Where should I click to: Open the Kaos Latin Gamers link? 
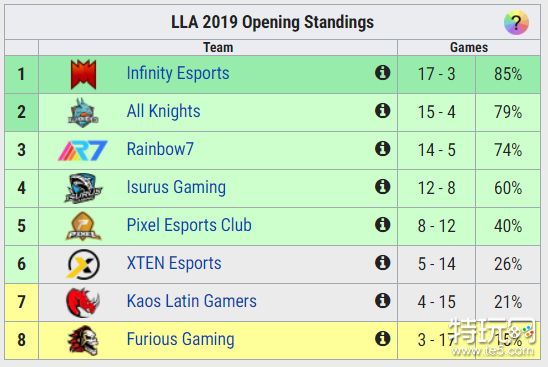(192, 301)
